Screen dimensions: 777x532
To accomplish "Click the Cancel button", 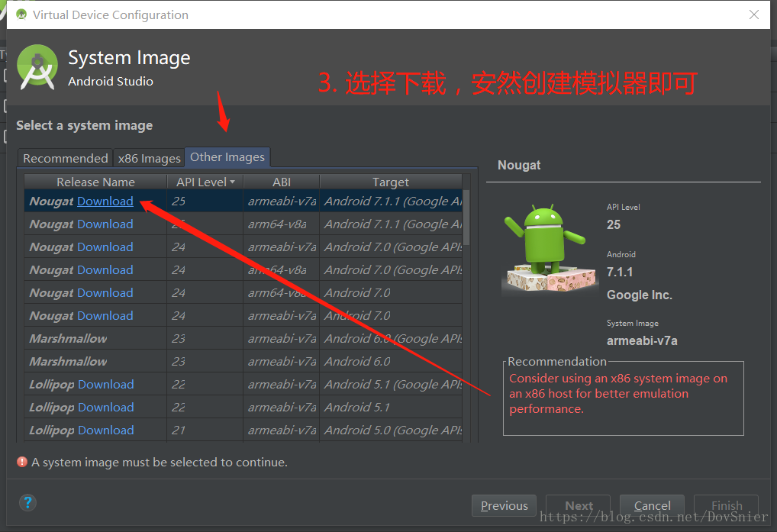I will [652, 506].
